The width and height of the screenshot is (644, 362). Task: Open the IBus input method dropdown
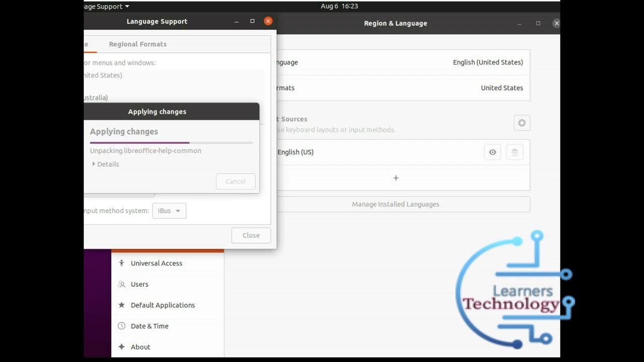[x=169, y=211]
